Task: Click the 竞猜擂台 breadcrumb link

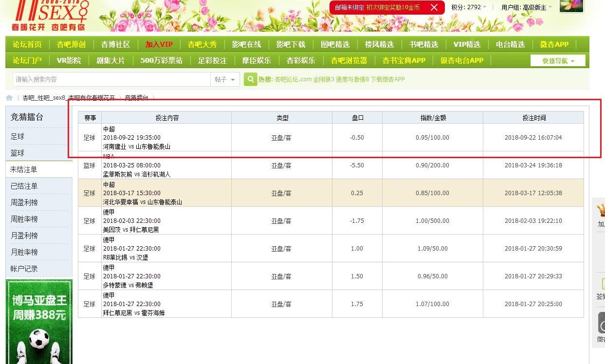Action: point(136,98)
